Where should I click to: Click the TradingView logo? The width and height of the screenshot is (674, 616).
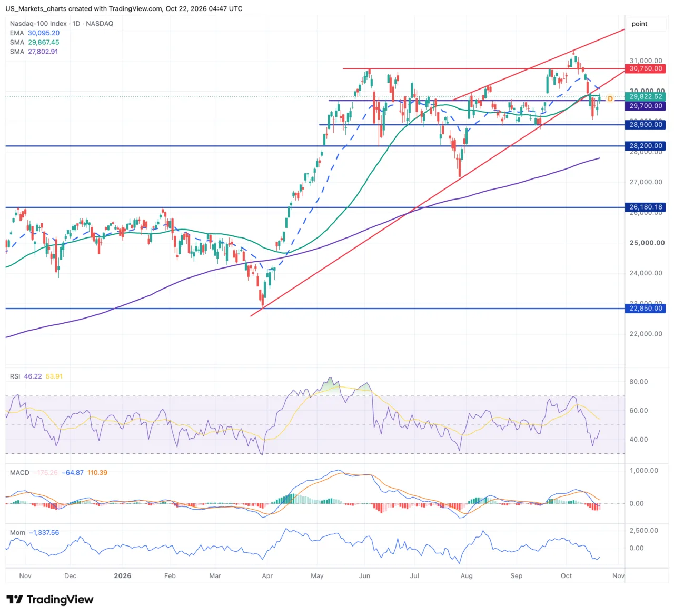[x=50, y=600]
